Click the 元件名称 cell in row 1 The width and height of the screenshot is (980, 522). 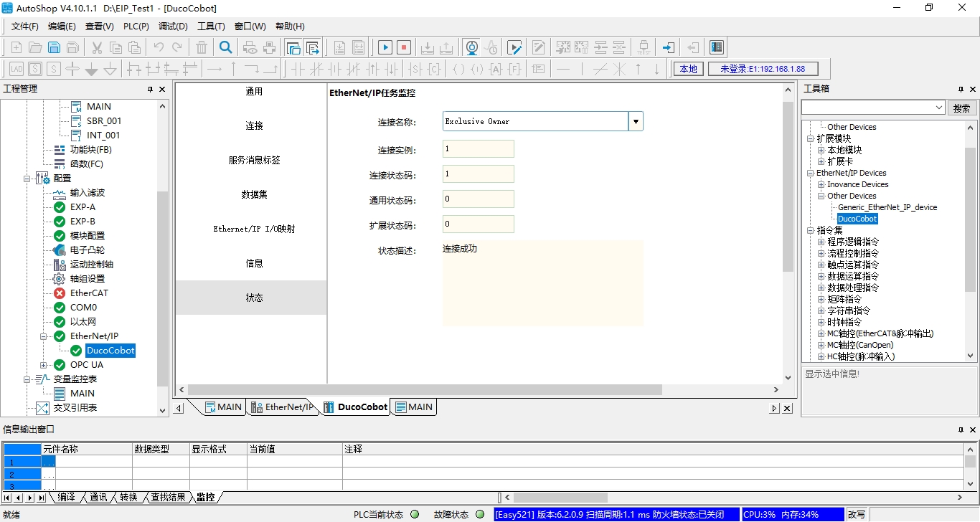click(95, 462)
